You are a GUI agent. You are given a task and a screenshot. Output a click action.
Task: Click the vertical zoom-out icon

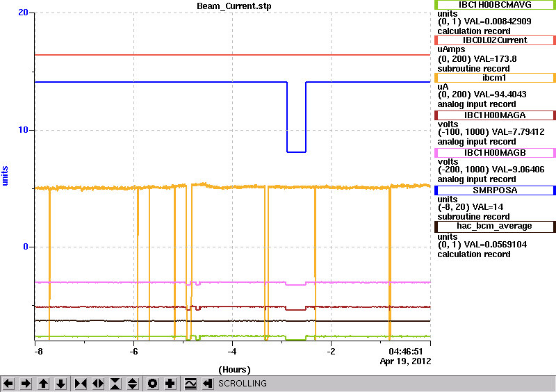[133, 384]
